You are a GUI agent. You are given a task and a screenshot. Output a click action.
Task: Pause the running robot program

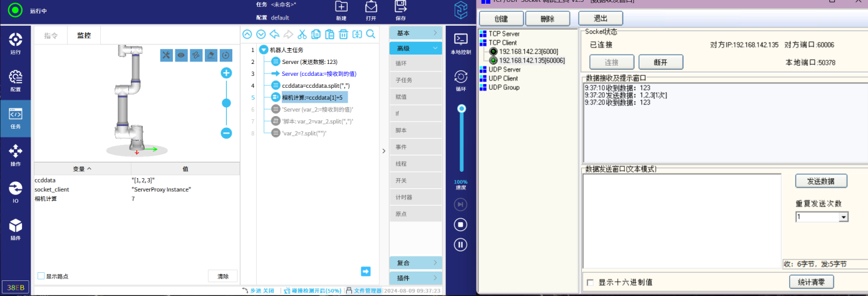[461, 245]
